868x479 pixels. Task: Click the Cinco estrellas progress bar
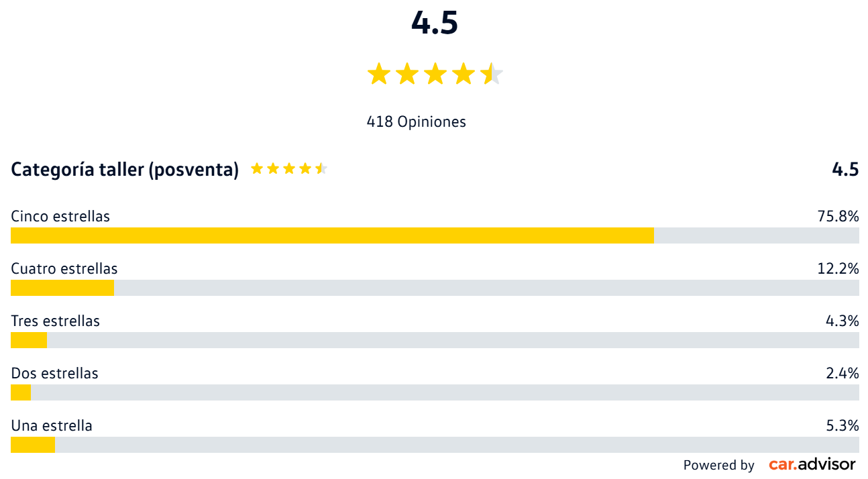[x=435, y=235]
